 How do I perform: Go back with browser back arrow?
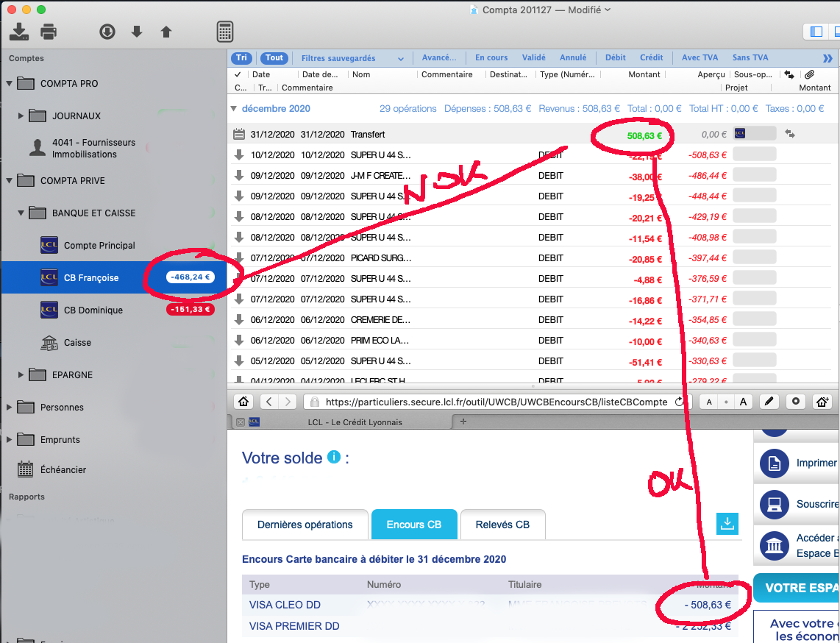click(x=269, y=402)
